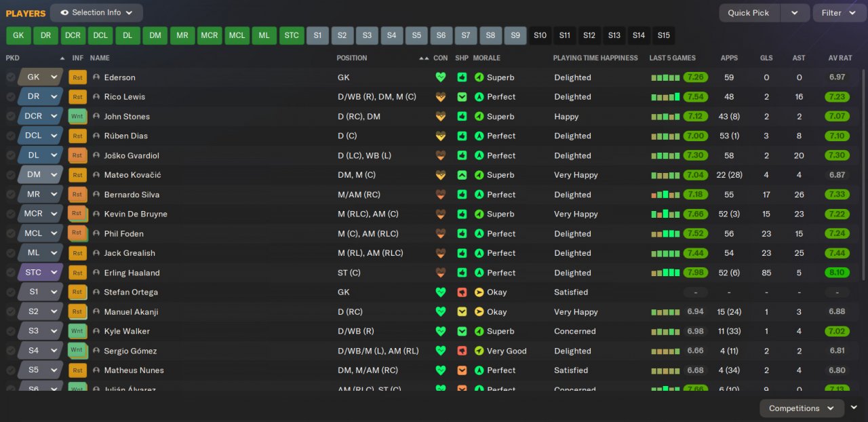
Task: Click Erling Haaland's 8.10 average rating
Action: coord(837,273)
